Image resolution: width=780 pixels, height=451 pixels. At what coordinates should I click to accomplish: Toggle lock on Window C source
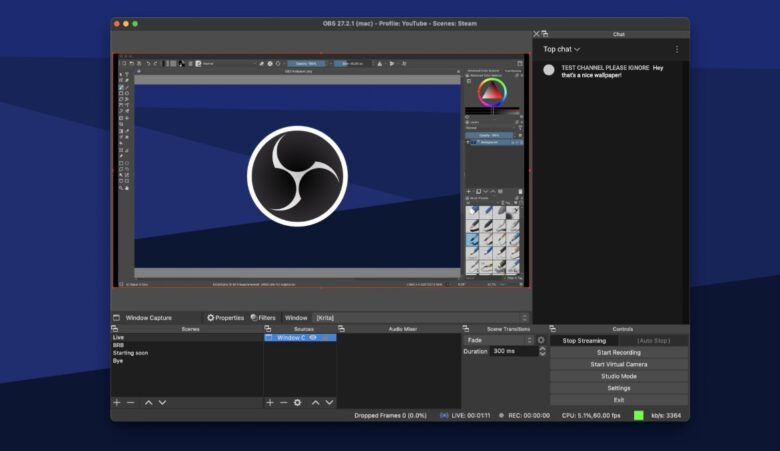pos(326,338)
